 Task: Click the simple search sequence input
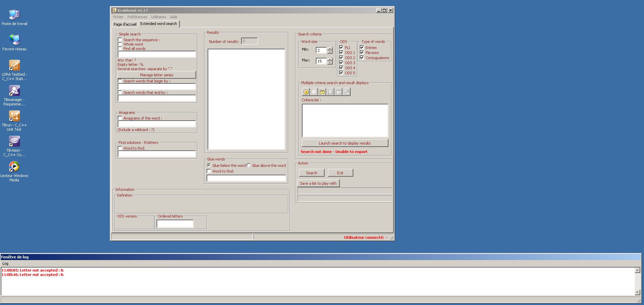(157, 54)
